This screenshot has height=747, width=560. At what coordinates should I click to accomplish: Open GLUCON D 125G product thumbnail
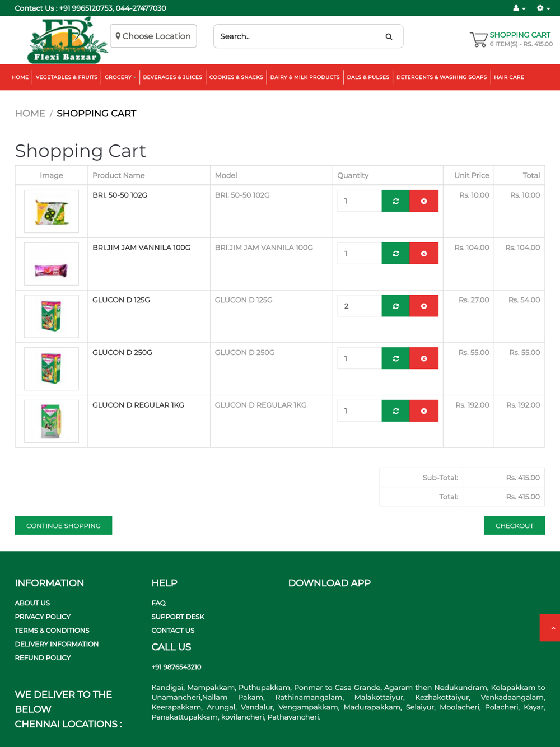point(52,316)
